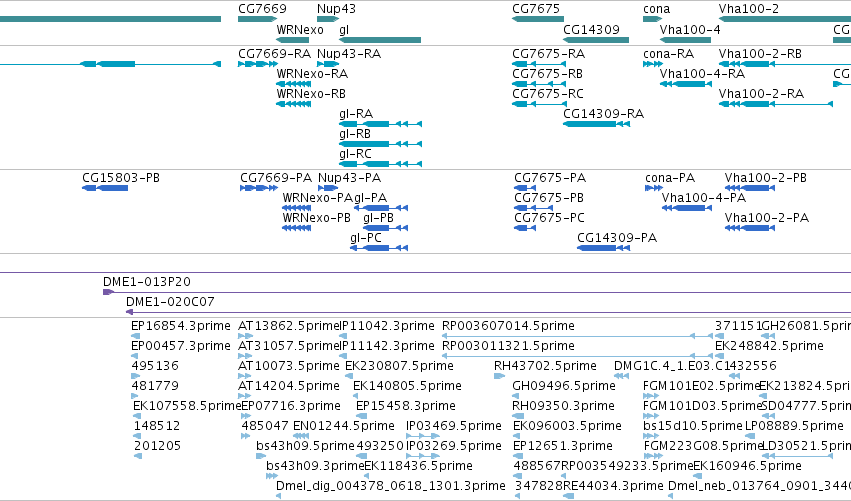The height and width of the screenshot is (501, 851).
Task: Select the EP16854.3prime EST label
Action: coord(181,326)
